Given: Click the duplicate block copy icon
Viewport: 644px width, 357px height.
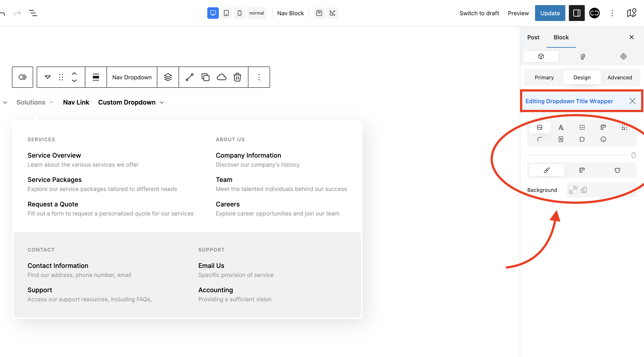Looking at the screenshot, I should pyautogui.click(x=205, y=77).
